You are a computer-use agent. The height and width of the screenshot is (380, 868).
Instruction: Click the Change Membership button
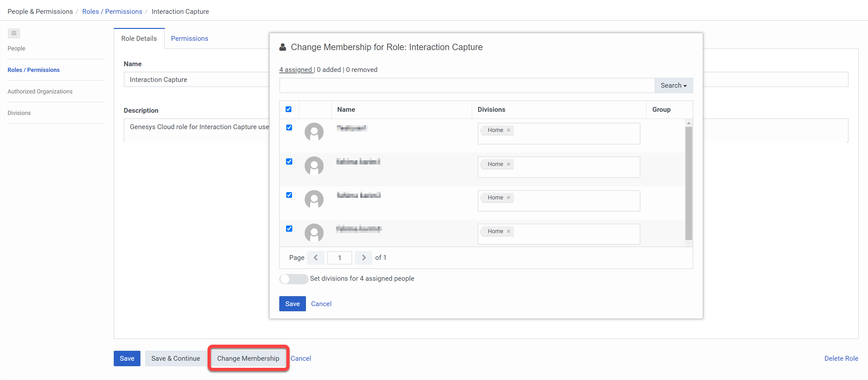248,358
